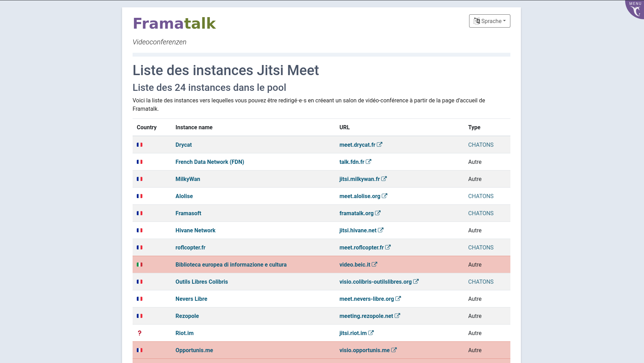This screenshot has height=363, width=644.
Task: Click the external link icon next to video.beic.it
Action: [x=374, y=264]
